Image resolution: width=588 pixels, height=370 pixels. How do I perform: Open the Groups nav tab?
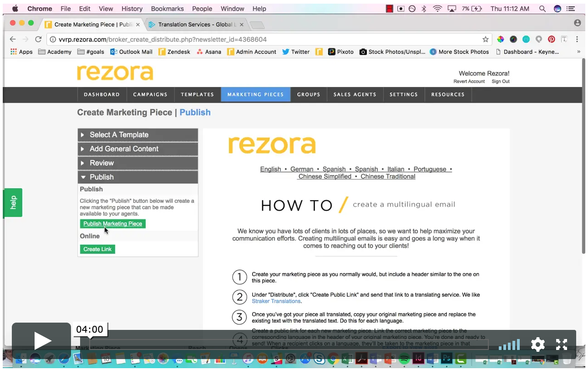309,94
